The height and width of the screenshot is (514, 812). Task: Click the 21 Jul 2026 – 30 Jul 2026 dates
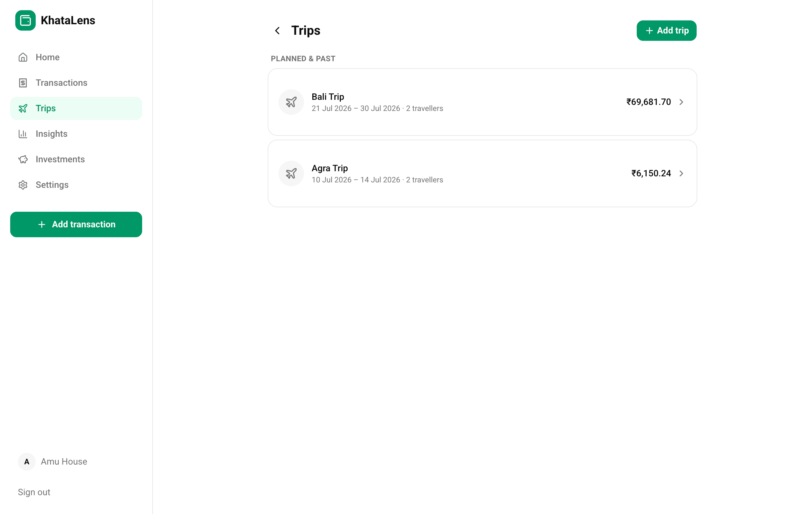click(x=356, y=108)
